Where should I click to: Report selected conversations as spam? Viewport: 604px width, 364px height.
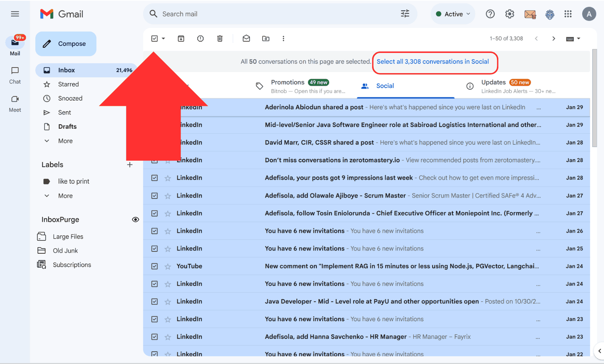(x=200, y=39)
